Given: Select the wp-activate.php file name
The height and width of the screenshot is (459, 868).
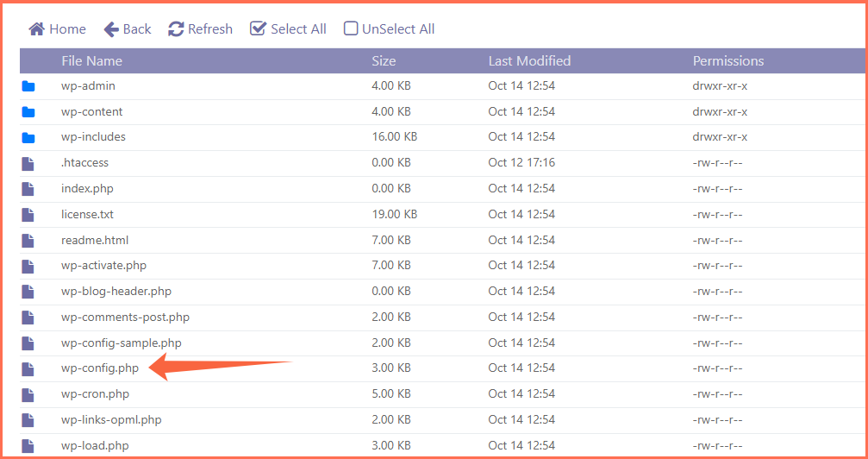Looking at the screenshot, I should [x=104, y=266].
